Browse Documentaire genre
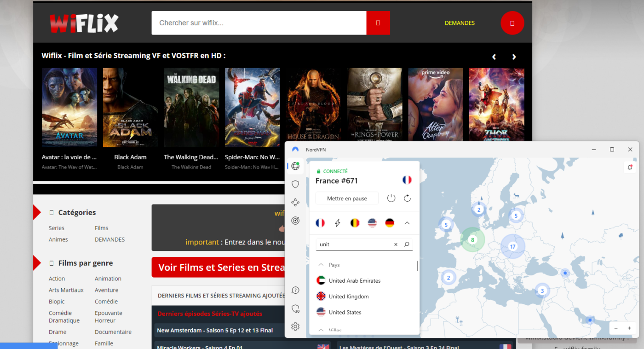This screenshot has height=349, width=644. pyautogui.click(x=113, y=332)
